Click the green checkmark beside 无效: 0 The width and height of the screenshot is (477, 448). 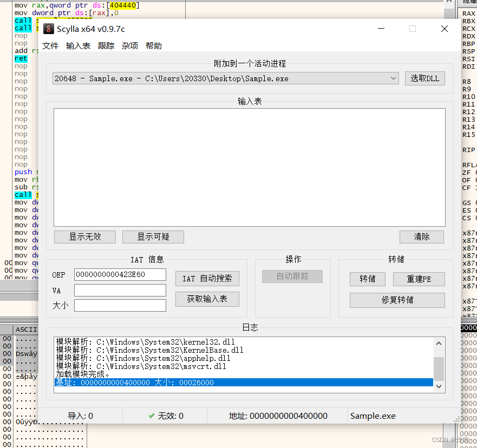point(152,416)
